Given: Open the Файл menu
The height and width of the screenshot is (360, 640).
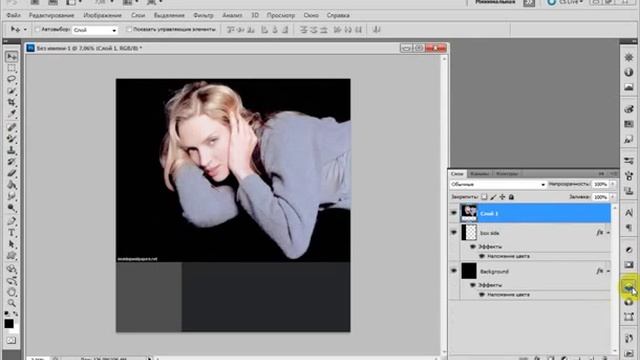Looking at the screenshot, I should (13, 15).
